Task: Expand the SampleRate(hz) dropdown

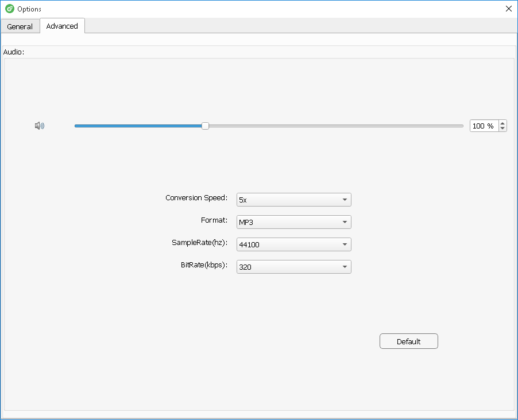Action: pyautogui.click(x=293, y=244)
